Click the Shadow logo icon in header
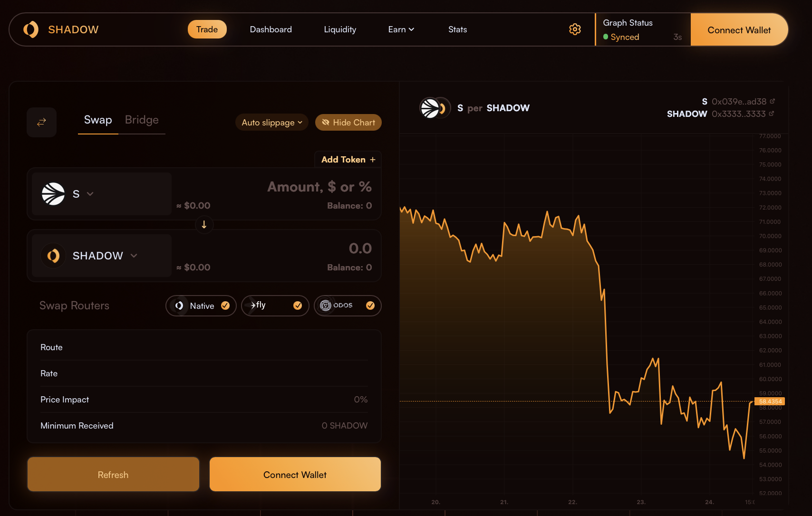Viewport: 812px width, 516px height. tap(31, 29)
